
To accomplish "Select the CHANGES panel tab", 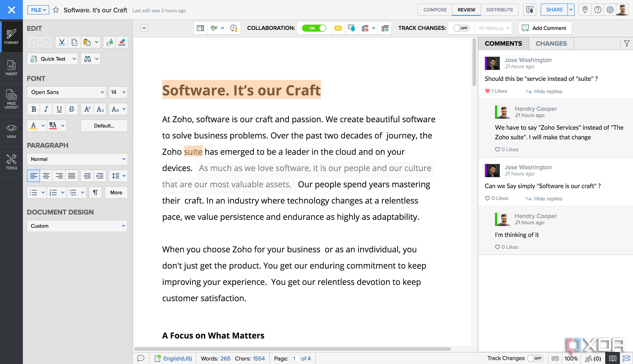I will point(551,44).
